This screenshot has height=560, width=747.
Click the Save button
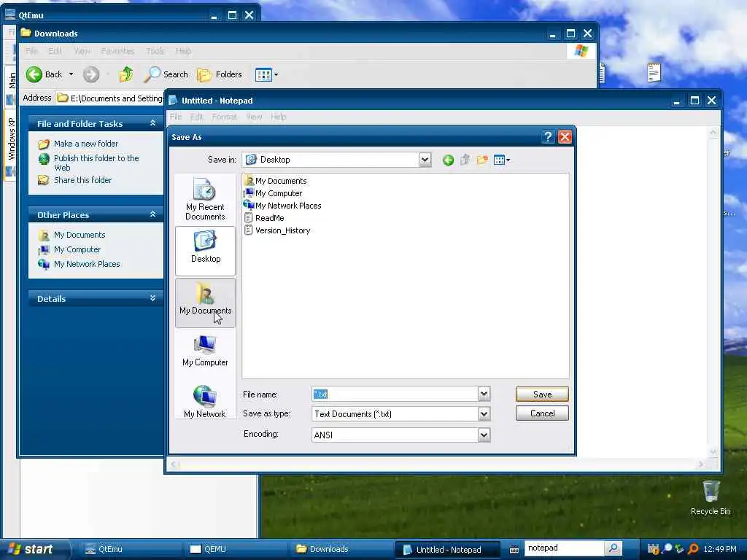click(542, 394)
